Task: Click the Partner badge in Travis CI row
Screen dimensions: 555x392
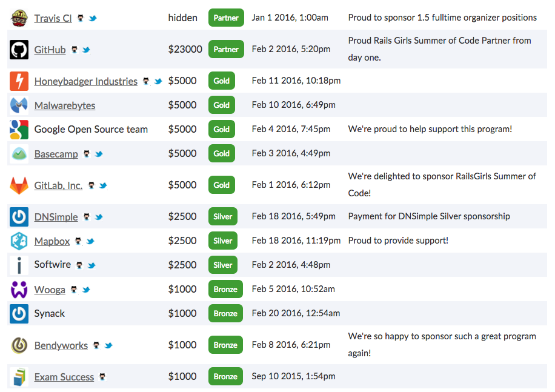Action: click(226, 18)
